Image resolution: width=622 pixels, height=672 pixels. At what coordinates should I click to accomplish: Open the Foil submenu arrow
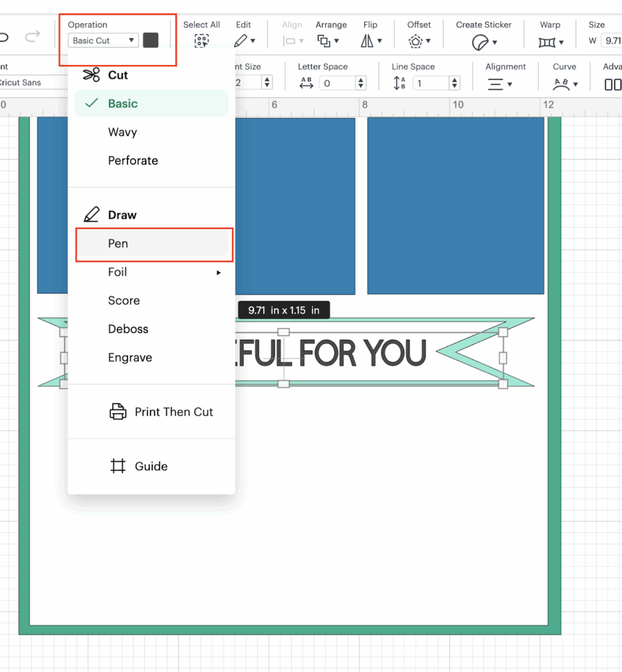(218, 272)
